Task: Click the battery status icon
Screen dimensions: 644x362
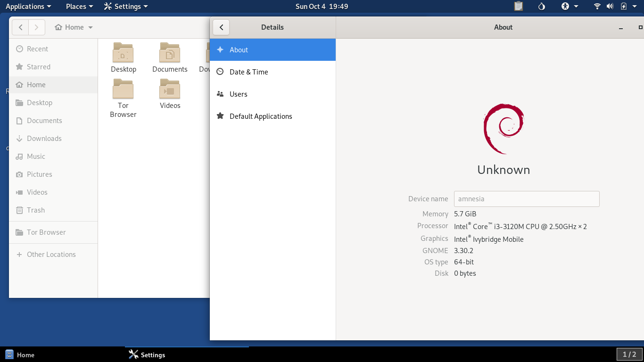Action: click(x=623, y=6)
